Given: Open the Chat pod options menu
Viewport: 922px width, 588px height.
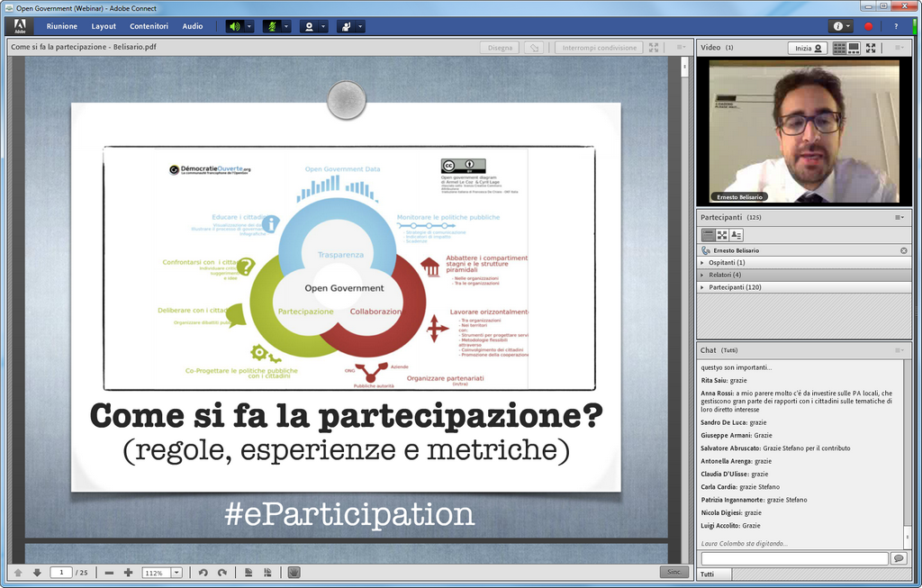Looking at the screenshot, I should [899, 350].
